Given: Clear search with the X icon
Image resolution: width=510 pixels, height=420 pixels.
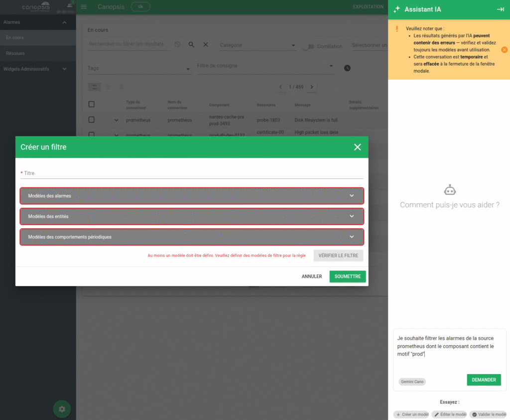Looking at the screenshot, I should tap(206, 44).
